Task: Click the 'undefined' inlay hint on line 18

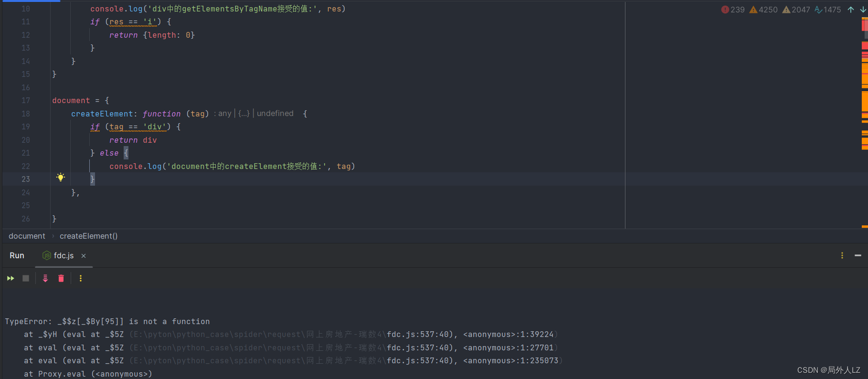Action: tap(275, 114)
